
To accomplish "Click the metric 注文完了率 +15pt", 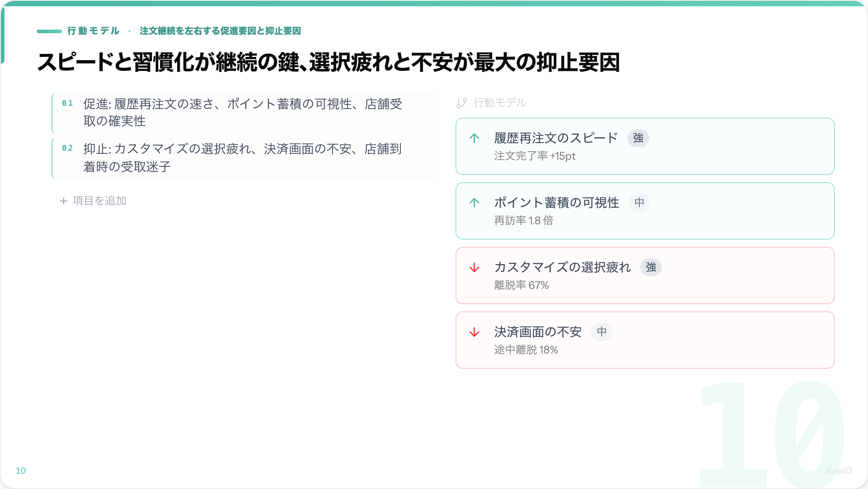I will (535, 156).
